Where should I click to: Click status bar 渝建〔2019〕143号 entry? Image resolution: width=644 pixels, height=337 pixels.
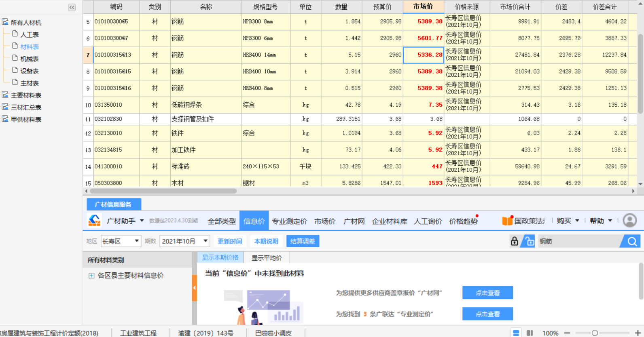tap(206, 333)
